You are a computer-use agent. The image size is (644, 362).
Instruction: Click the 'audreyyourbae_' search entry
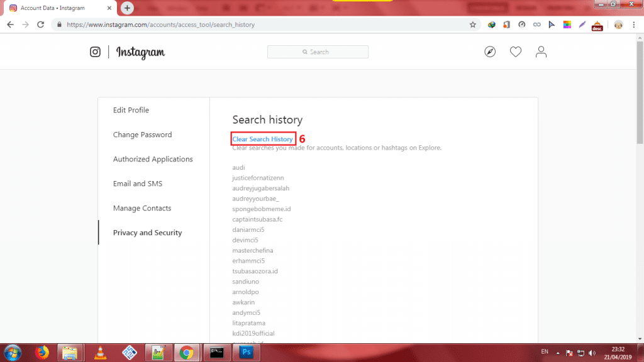point(255,199)
